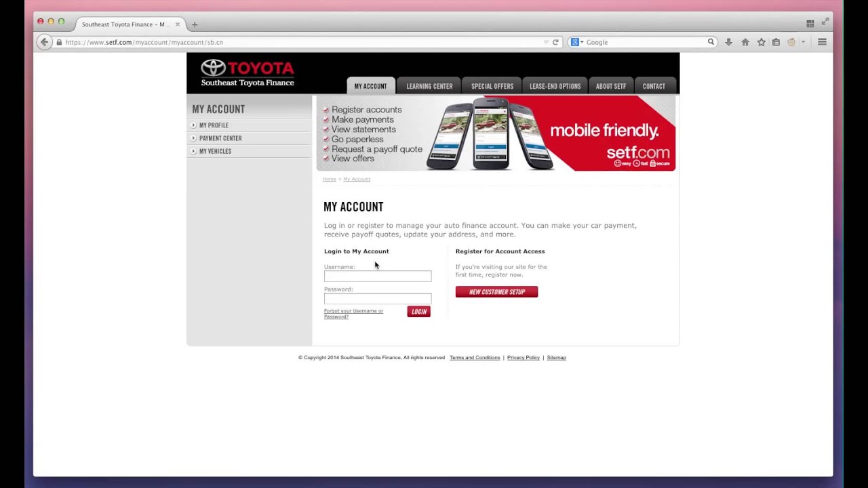Open the Learning Center tab
The width and height of the screenshot is (868, 488).
click(429, 86)
